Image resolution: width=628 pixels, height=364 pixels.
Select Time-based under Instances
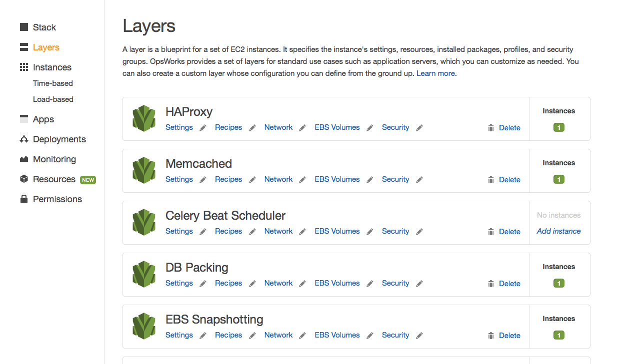53,83
